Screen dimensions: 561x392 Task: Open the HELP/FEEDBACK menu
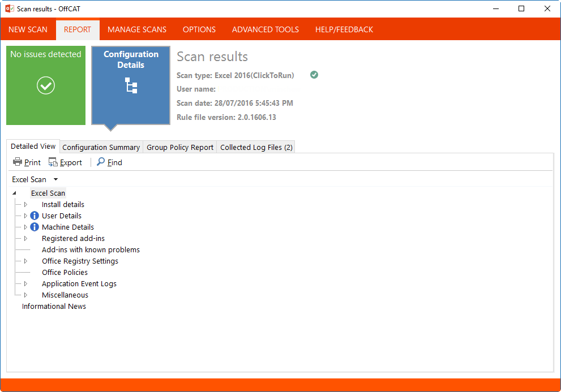pyautogui.click(x=344, y=29)
